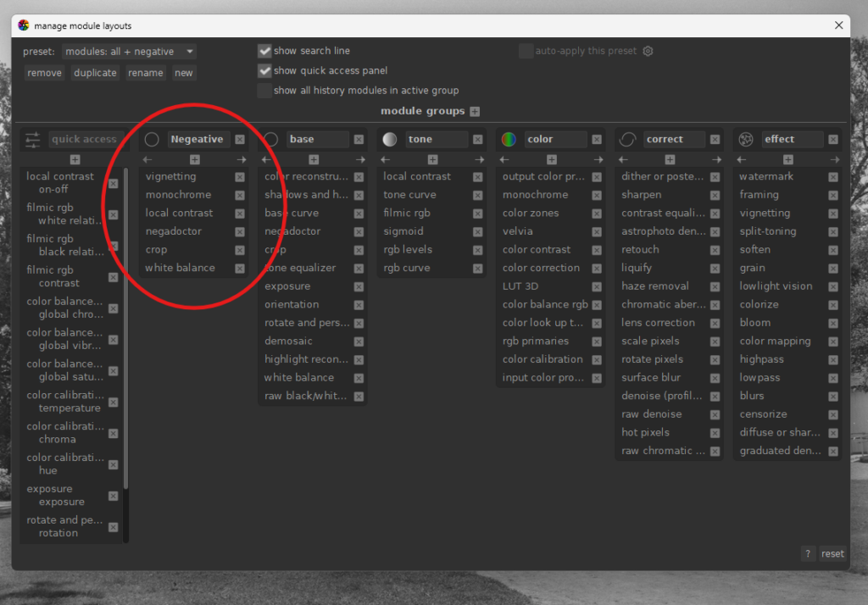Select 'tone curve' in tone group
This screenshot has width=868, height=605.
409,195
